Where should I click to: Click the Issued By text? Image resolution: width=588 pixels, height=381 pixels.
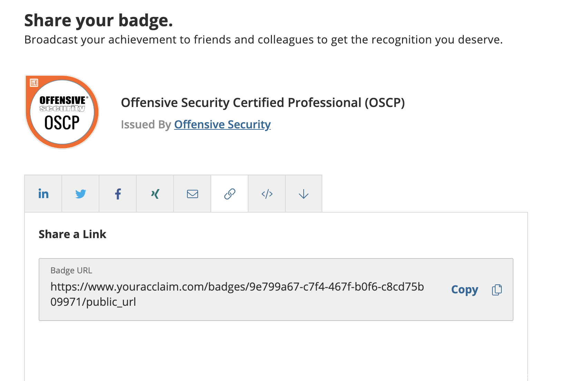tap(146, 124)
